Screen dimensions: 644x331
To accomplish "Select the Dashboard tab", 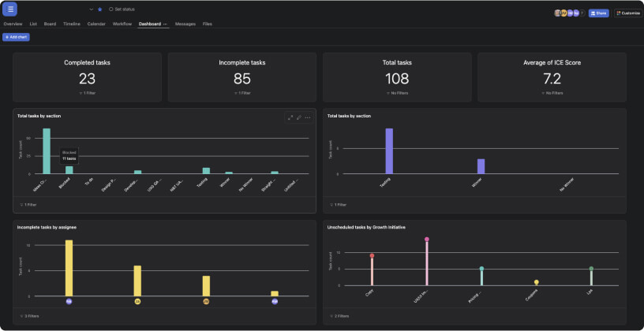I will (x=149, y=24).
